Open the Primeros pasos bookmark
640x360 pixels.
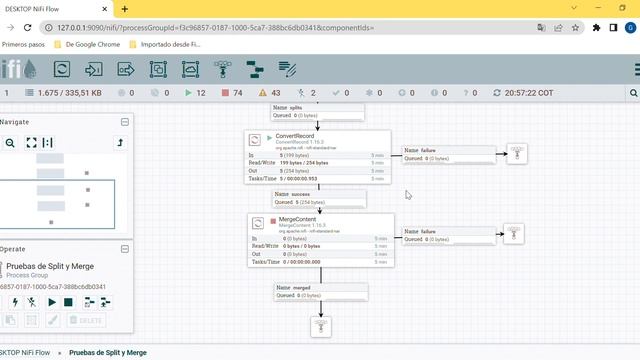[x=23, y=44]
